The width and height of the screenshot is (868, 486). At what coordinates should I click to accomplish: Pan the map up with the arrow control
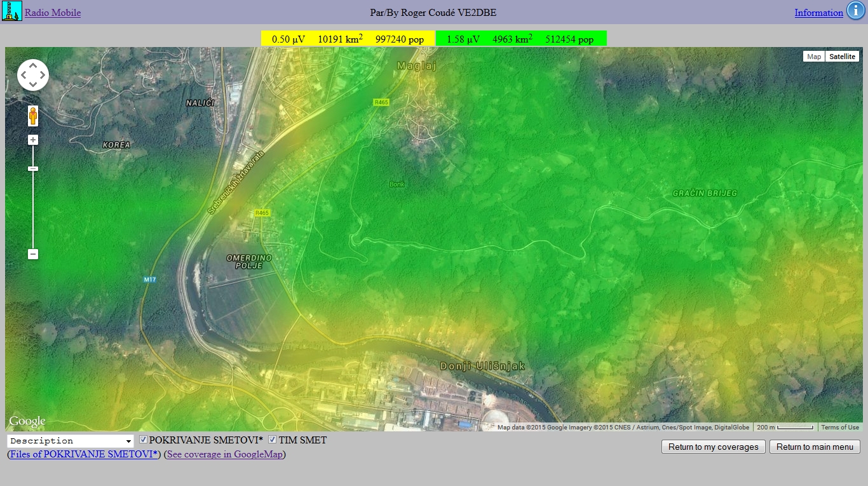pyautogui.click(x=33, y=65)
